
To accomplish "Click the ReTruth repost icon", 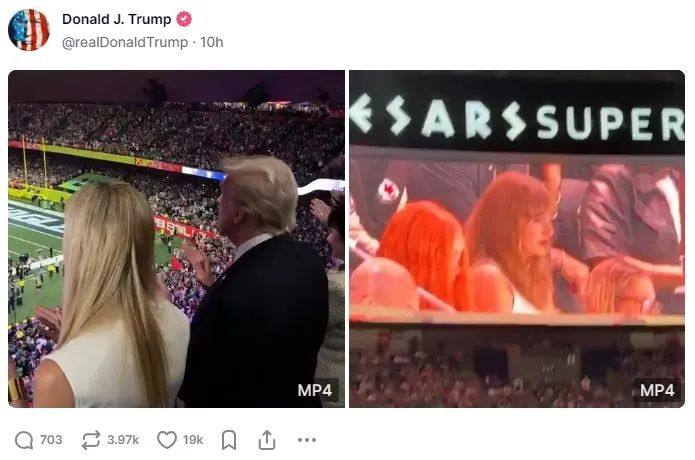I will click(91, 440).
